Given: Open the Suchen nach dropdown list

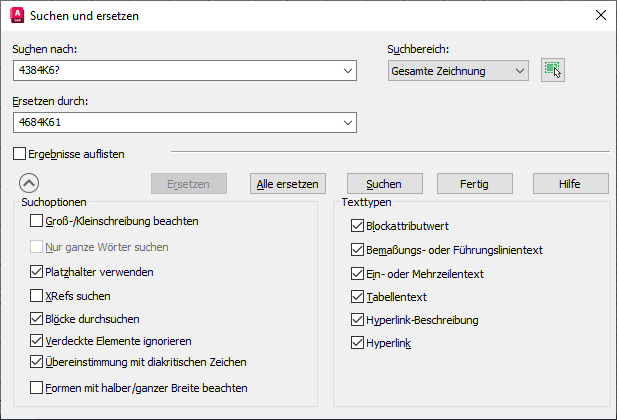Looking at the screenshot, I should click(348, 71).
